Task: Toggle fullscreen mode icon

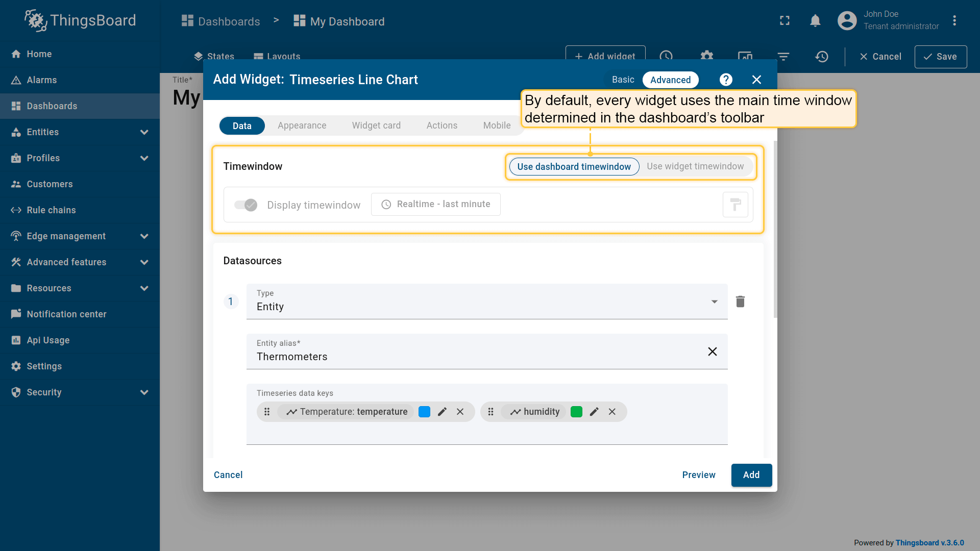Action: pos(785,21)
